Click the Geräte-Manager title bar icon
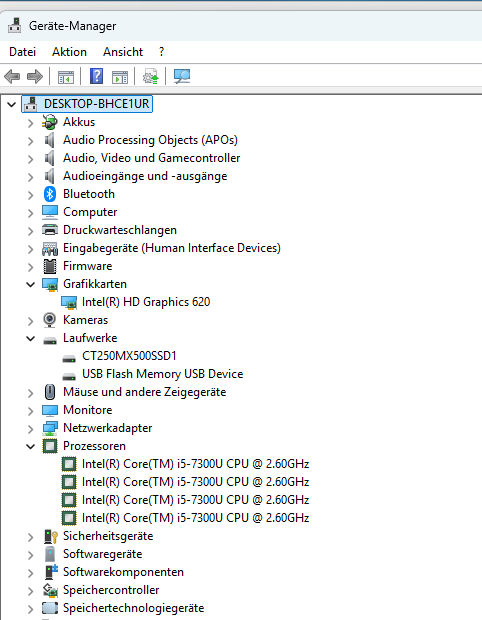 (x=15, y=26)
